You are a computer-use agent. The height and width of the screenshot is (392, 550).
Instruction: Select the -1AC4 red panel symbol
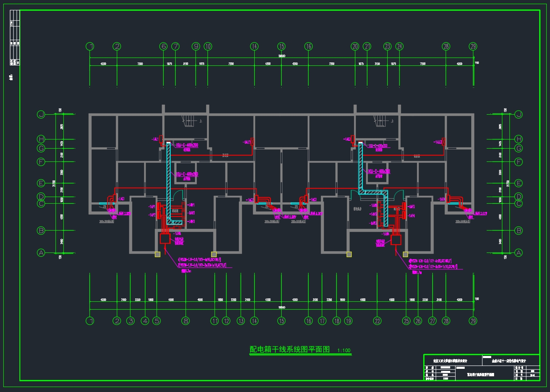point(448,199)
